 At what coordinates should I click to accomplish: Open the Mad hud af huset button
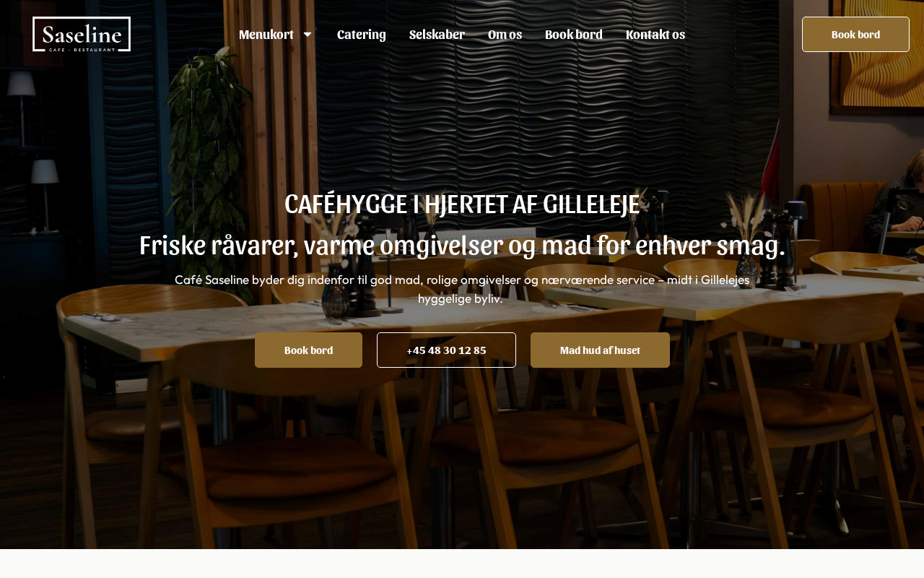(600, 350)
